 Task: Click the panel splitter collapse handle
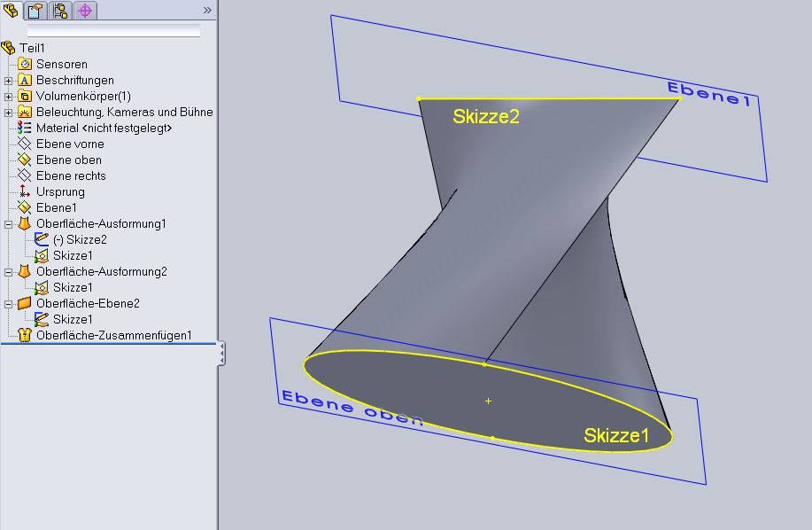coord(221,354)
